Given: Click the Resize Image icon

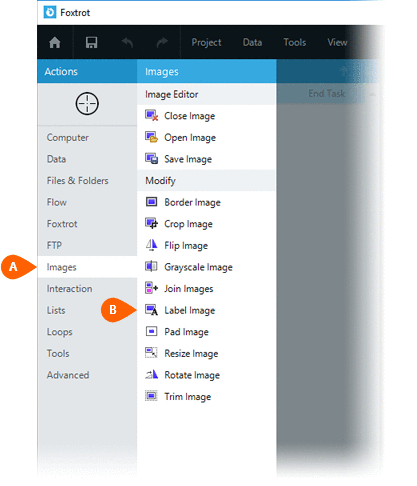Looking at the screenshot, I should [x=152, y=353].
